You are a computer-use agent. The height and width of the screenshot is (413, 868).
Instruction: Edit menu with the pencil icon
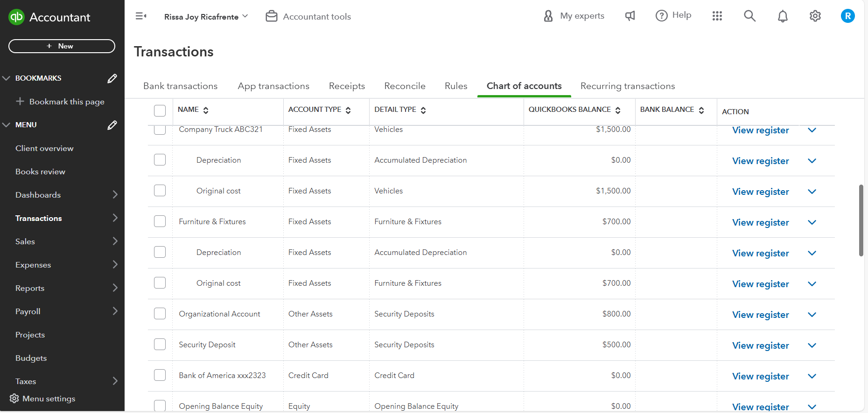(x=112, y=125)
